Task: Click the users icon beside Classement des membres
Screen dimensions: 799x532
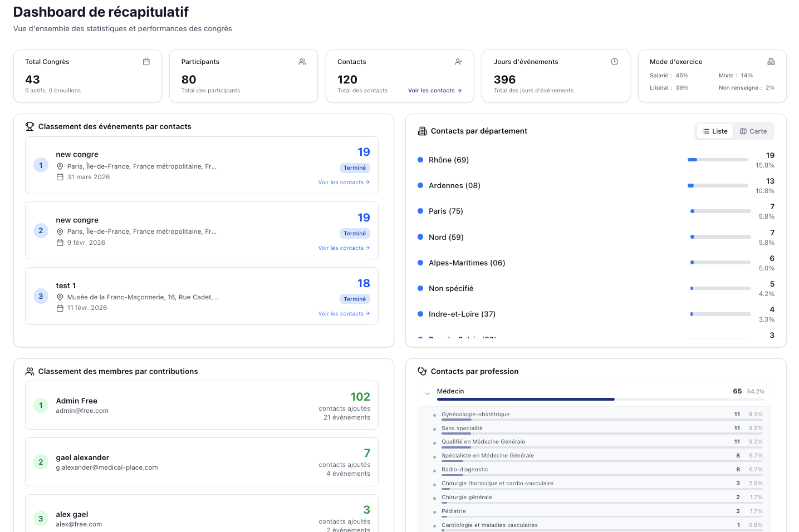Action: [30, 372]
